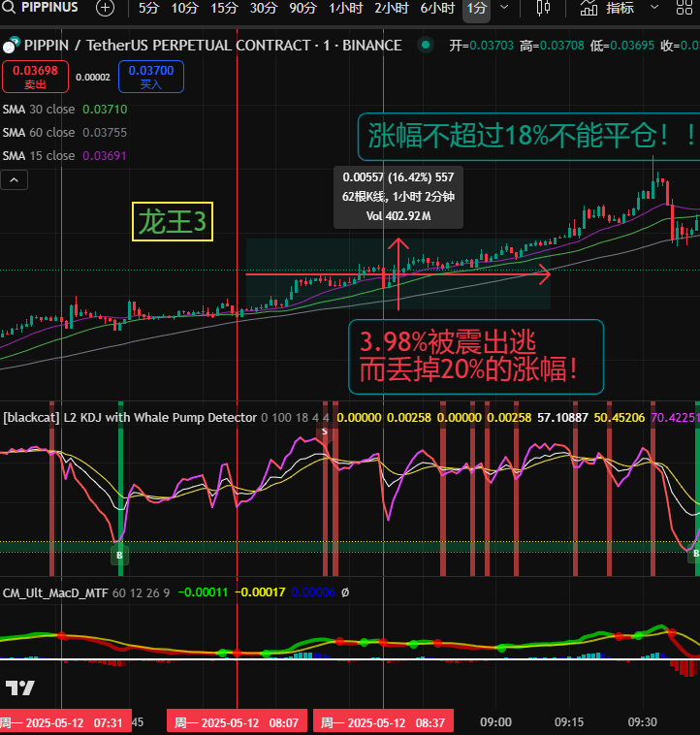Open candlestick chart style icon

pyautogui.click(x=543, y=8)
